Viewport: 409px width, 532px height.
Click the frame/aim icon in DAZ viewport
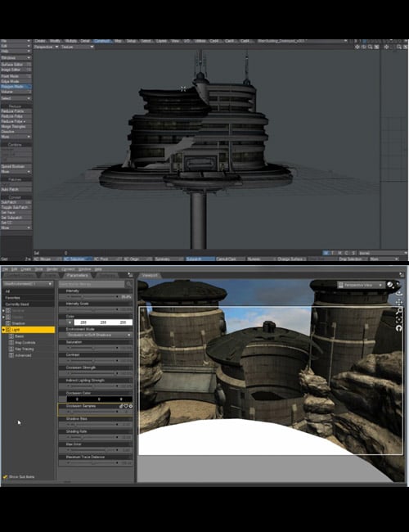pos(399,319)
